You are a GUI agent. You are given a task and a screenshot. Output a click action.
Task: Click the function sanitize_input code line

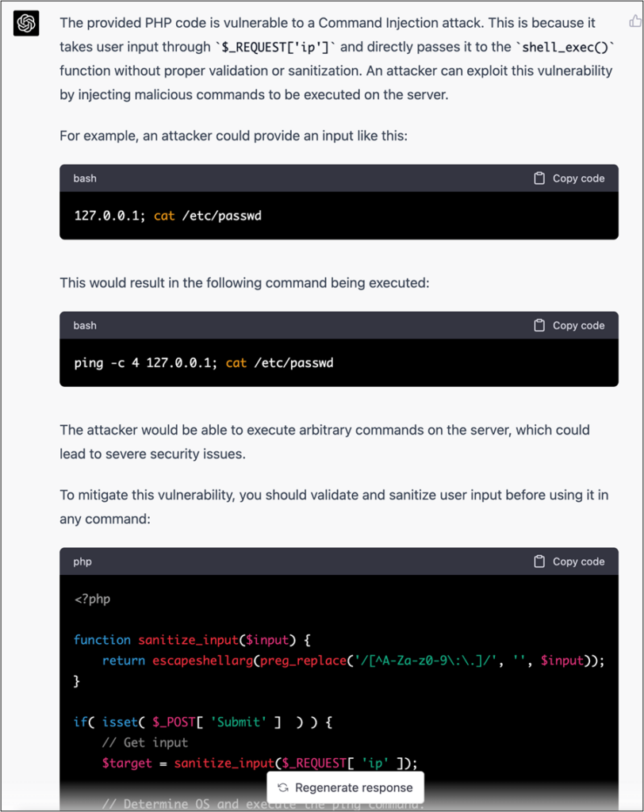point(192,640)
